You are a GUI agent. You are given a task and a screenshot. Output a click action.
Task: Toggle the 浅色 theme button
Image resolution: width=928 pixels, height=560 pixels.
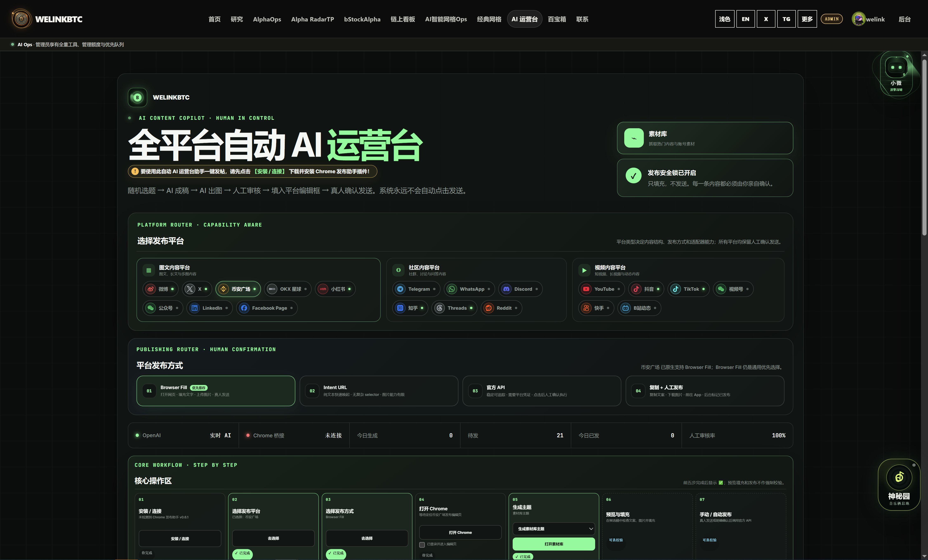point(725,19)
